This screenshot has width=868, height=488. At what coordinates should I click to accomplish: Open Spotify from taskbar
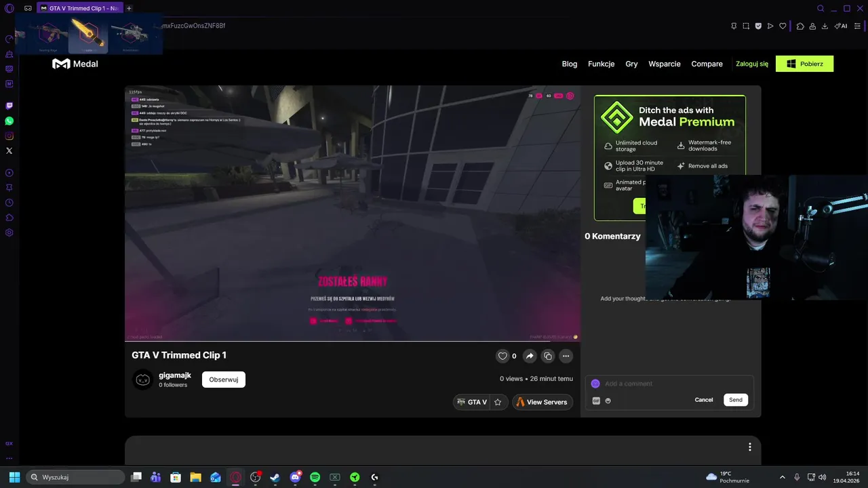[x=315, y=477]
